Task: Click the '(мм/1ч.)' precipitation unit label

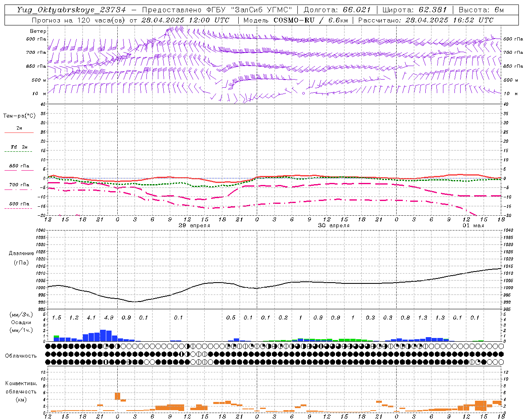Action: (x=21, y=330)
